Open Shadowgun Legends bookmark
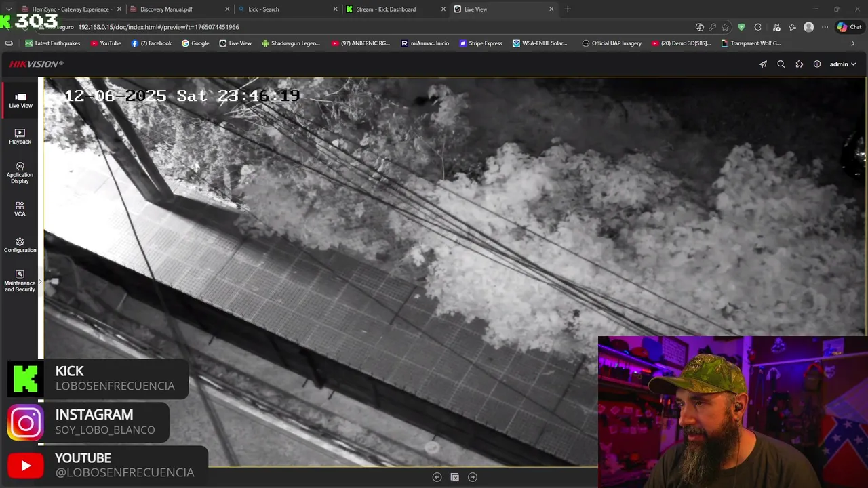This screenshot has width=868, height=488. pos(291,43)
